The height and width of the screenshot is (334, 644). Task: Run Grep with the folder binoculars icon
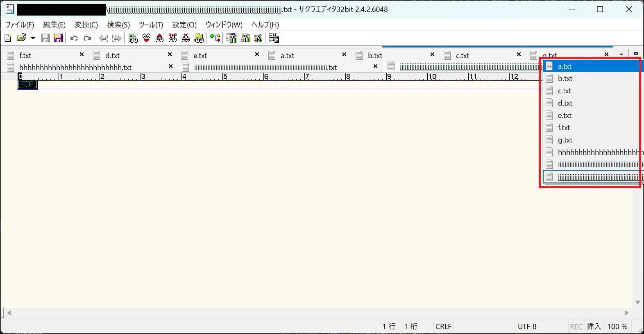(x=199, y=38)
